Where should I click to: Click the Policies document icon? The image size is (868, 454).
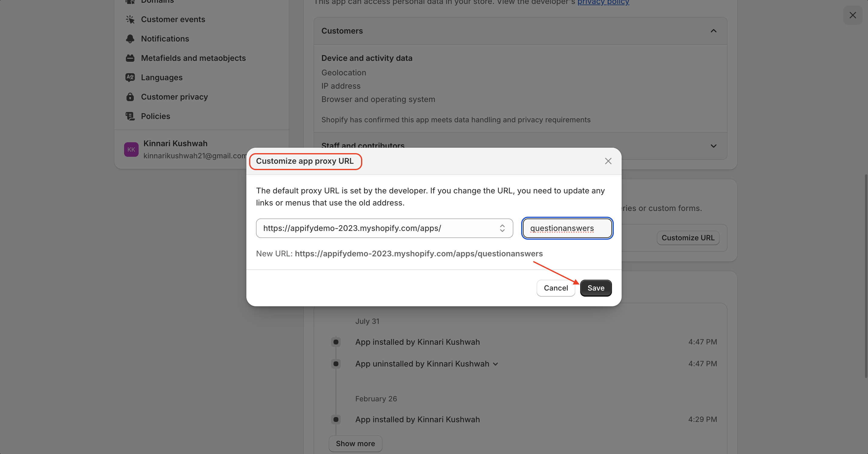tap(130, 116)
